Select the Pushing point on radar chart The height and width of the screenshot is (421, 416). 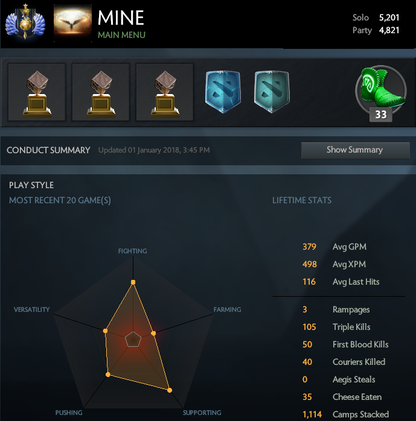click(x=108, y=375)
